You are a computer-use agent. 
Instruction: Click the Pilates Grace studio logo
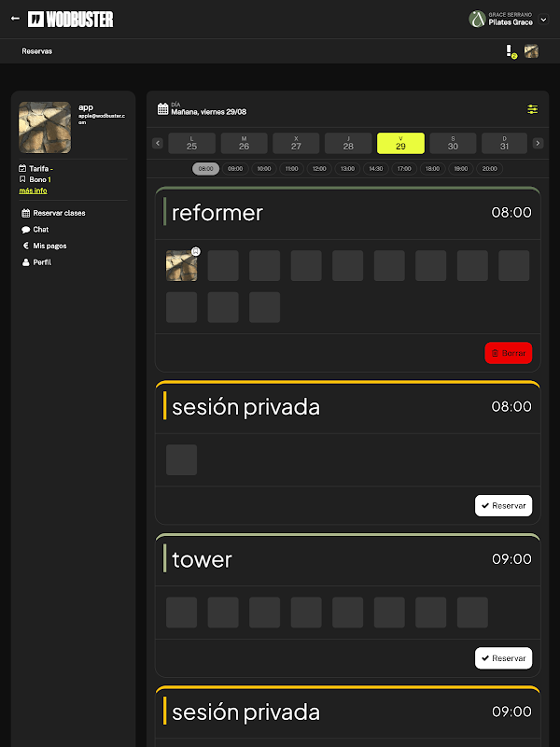[x=477, y=19]
